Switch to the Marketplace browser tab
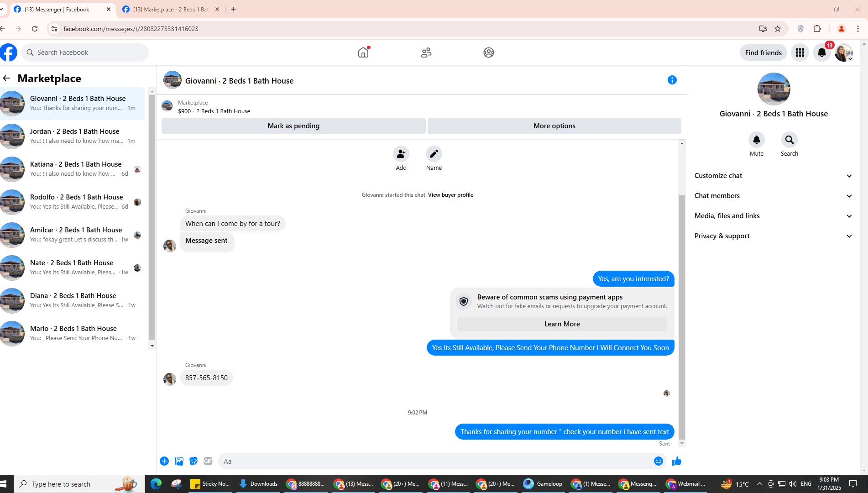 point(171,9)
